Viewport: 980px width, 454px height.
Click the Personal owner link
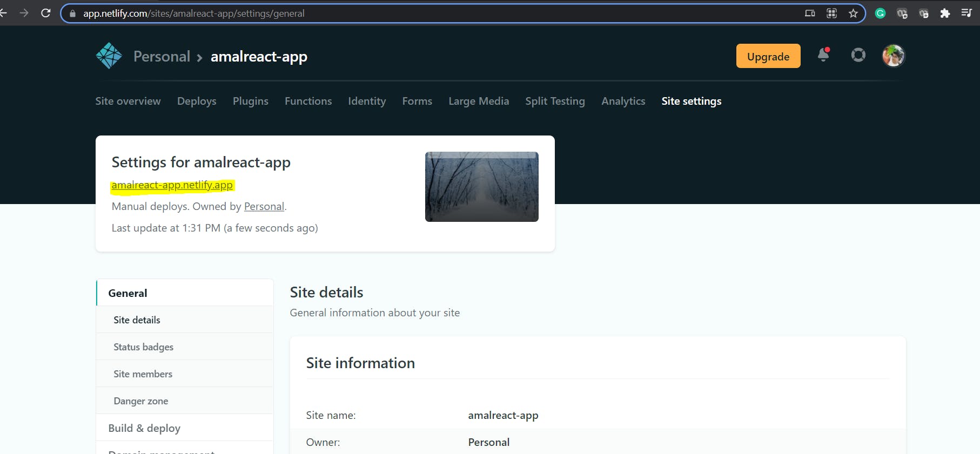[264, 206]
